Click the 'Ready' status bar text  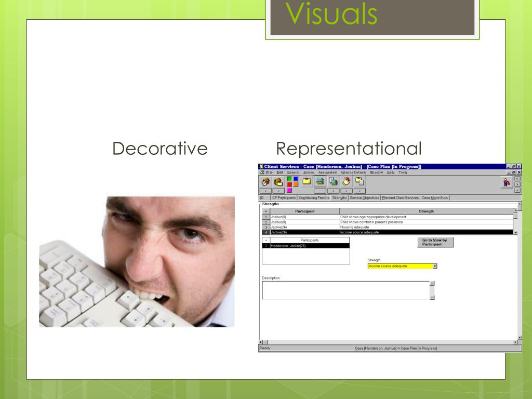click(x=265, y=348)
